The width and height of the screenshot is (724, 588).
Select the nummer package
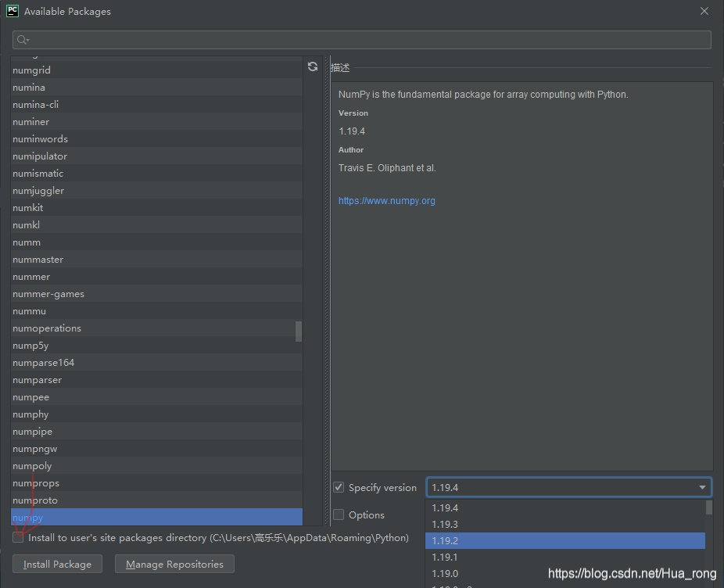pos(156,277)
